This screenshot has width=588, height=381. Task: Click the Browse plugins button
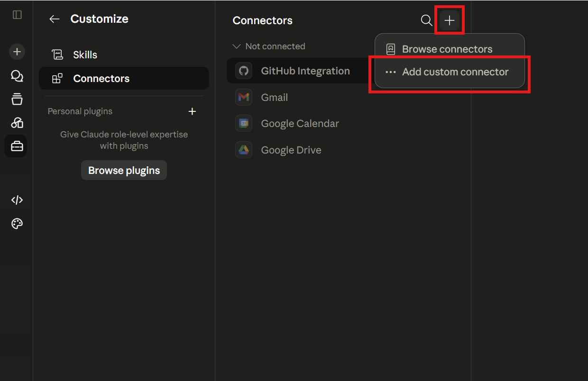pyautogui.click(x=124, y=171)
